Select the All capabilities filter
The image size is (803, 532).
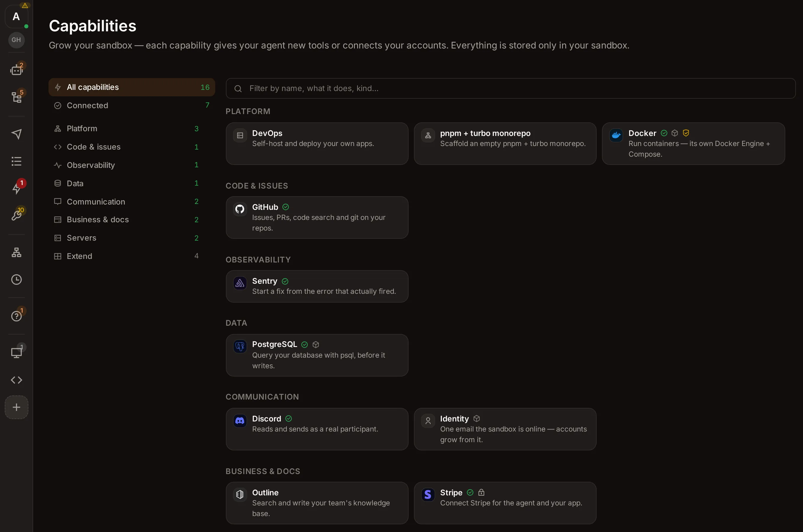coord(132,87)
